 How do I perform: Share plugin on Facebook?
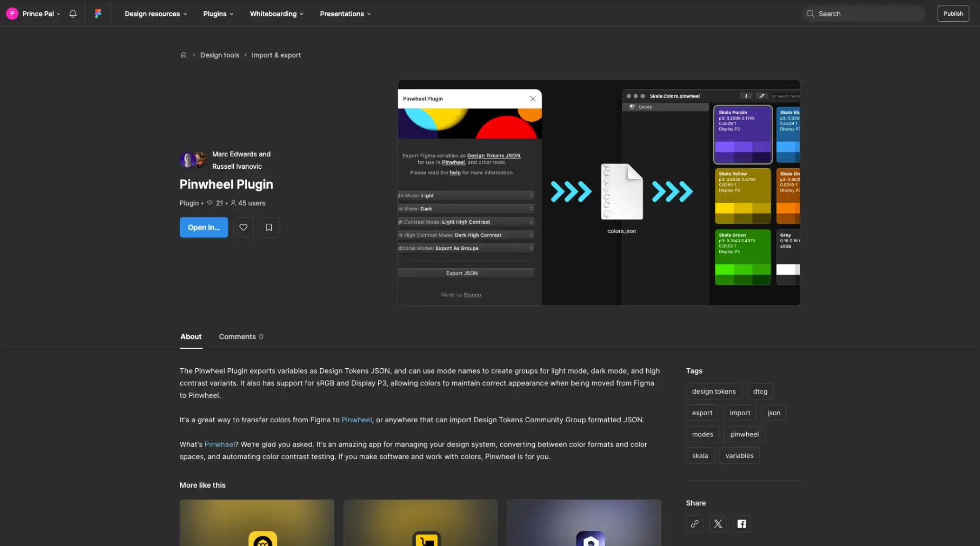point(742,524)
